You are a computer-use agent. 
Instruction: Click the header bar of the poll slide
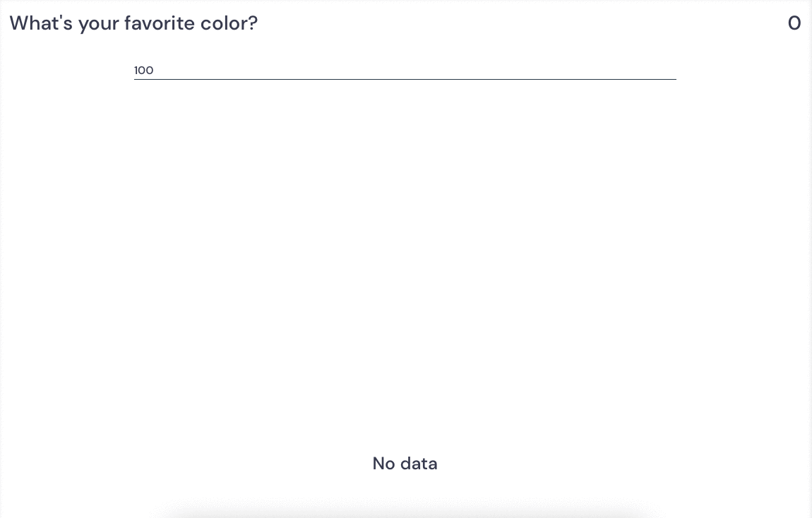[x=406, y=23]
